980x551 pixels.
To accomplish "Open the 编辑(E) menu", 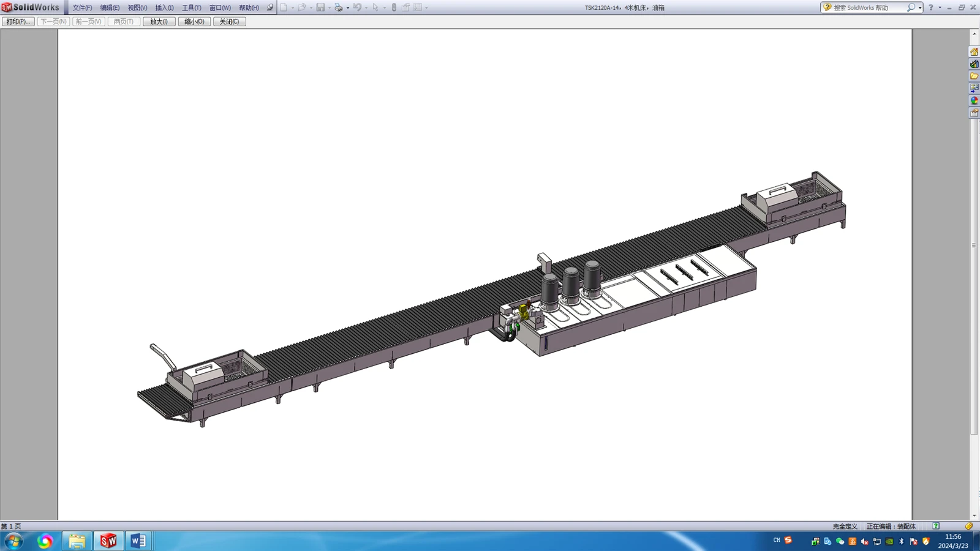I will pyautogui.click(x=110, y=8).
